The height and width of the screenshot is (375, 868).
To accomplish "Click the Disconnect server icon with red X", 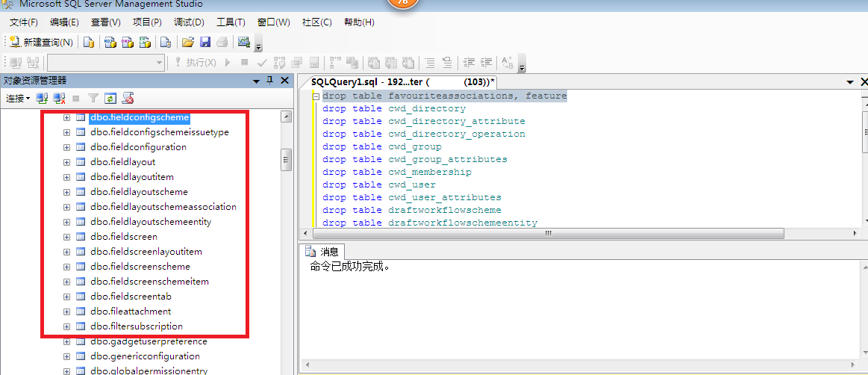I will point(59,98).
